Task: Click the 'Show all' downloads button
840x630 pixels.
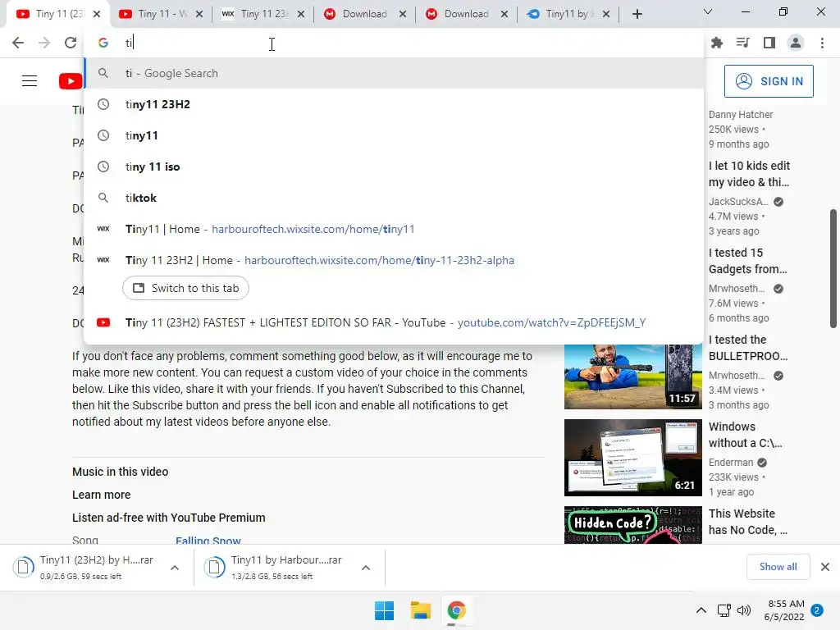Action: tap(778, 567)
